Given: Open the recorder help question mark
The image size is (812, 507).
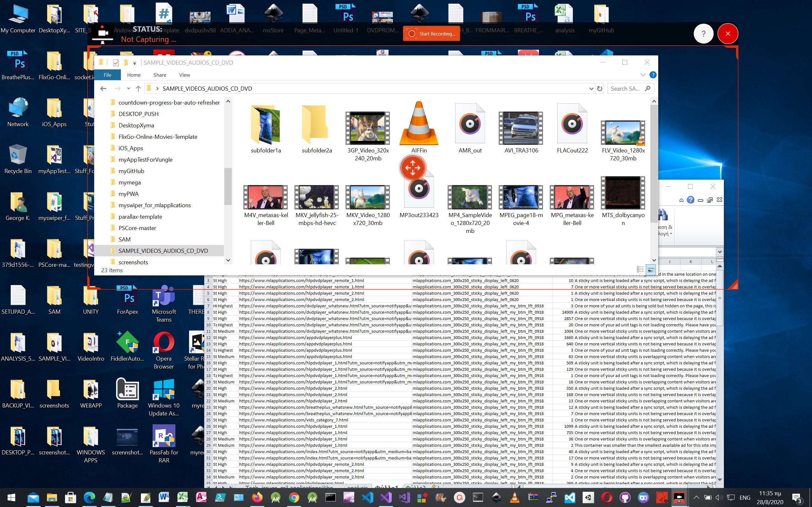Looking at the screenshot, I should tap(703, 34).
